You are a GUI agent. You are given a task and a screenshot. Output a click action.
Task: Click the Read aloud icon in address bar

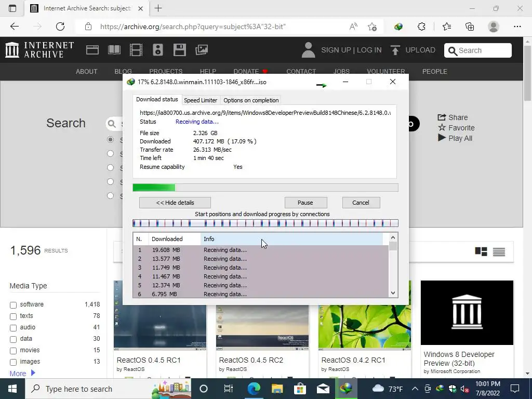click(353, 26)
